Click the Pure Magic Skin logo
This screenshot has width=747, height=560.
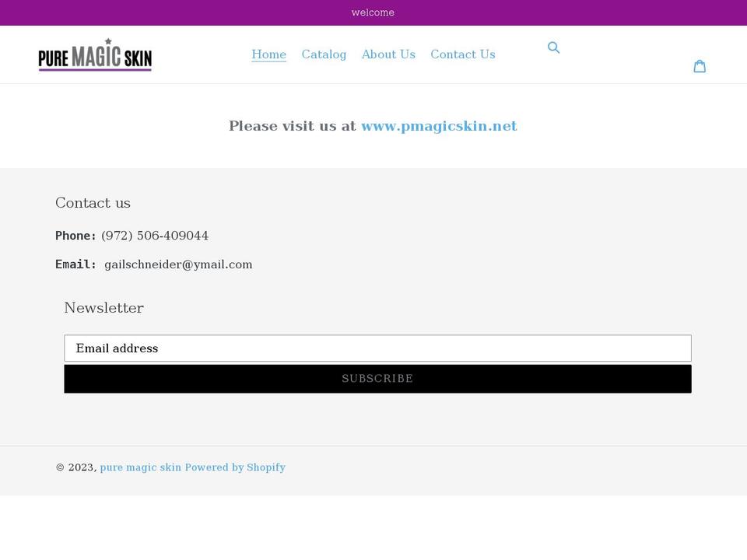(x=95, y=54)
